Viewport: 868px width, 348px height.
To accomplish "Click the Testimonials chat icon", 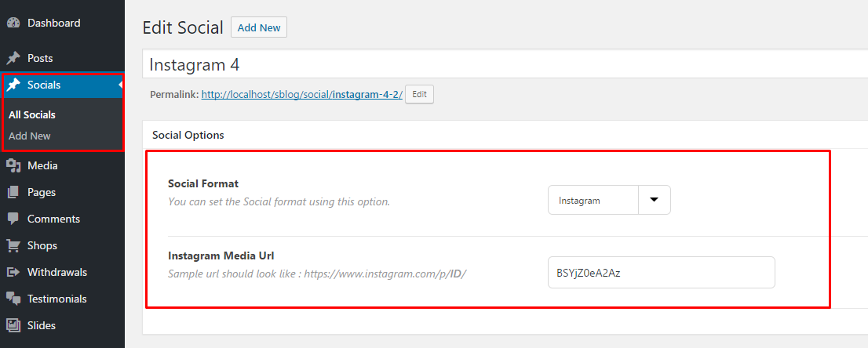I will click(13, 299).
